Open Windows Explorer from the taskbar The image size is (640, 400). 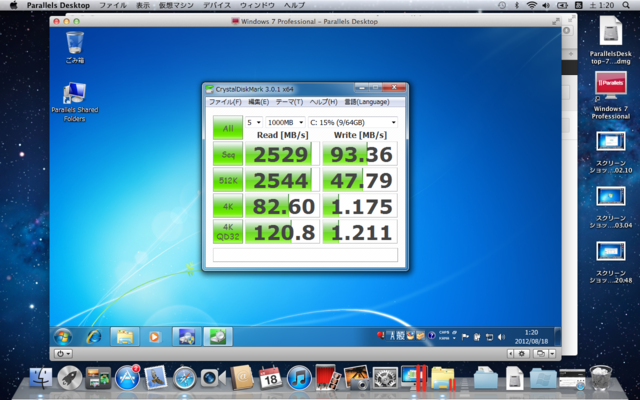click(125, 337)
